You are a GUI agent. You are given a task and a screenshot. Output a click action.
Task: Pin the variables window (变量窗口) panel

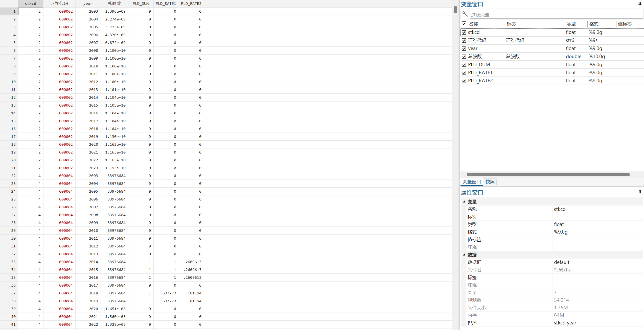[x=640, y=4]
